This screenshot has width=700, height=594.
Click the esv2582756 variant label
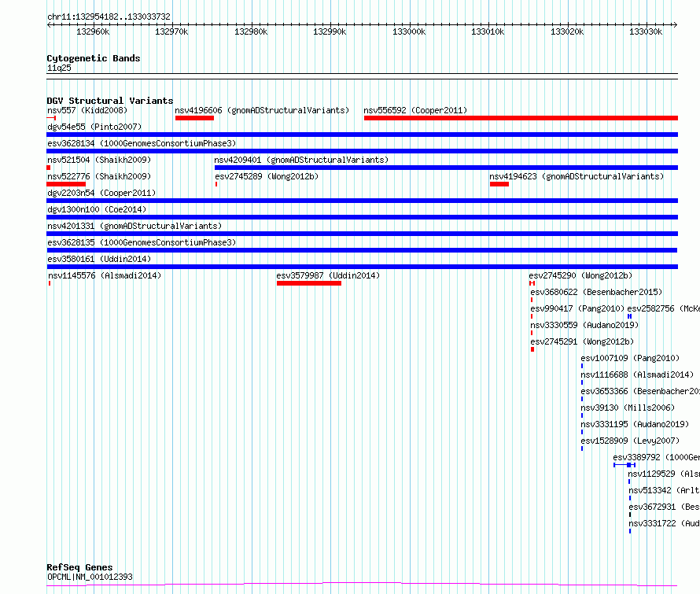pyautogui.click(x=663, y=308)
